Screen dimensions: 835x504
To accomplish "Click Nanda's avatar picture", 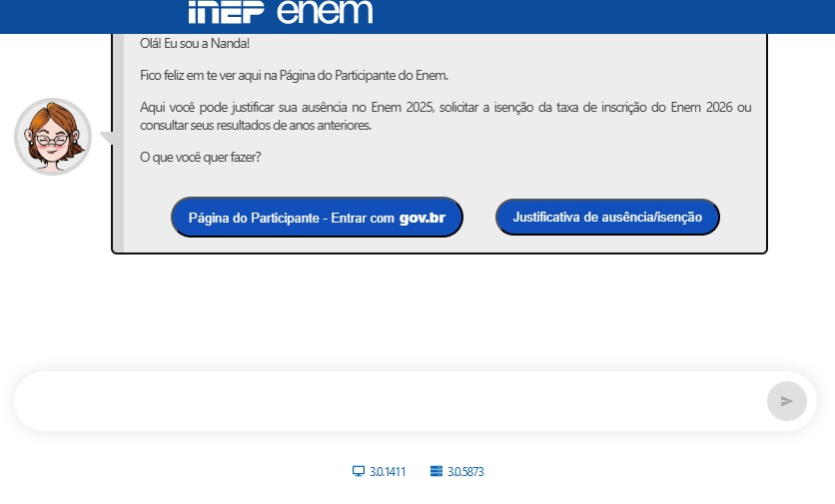I will coord(53,137).
